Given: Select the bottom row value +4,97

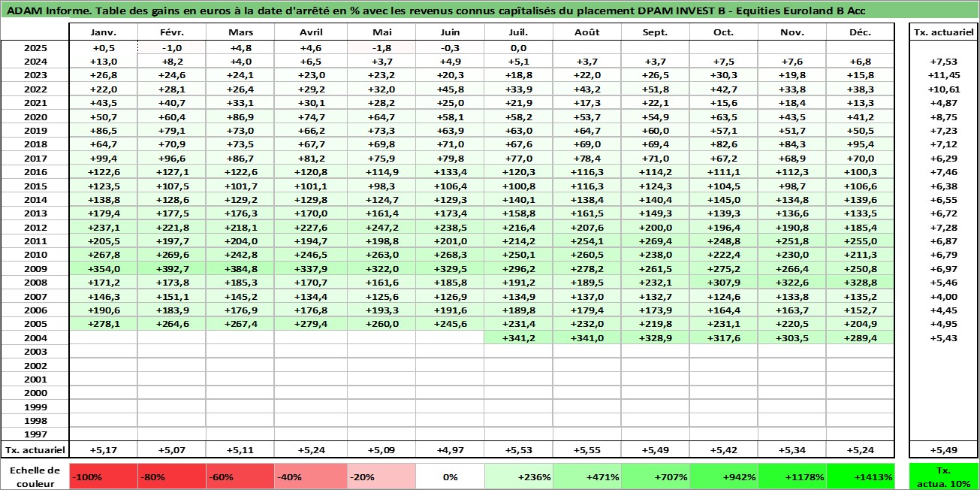Looking at the screenshot, I should (x=451, y=449).
